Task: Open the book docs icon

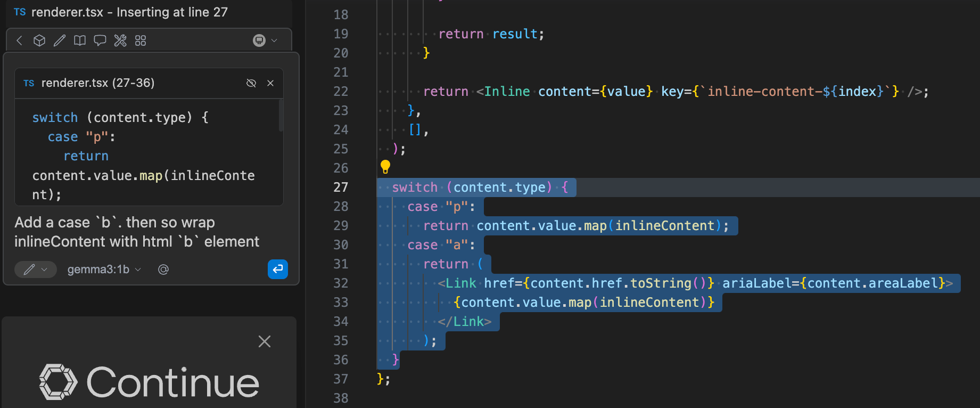Action: pos(80,40)
